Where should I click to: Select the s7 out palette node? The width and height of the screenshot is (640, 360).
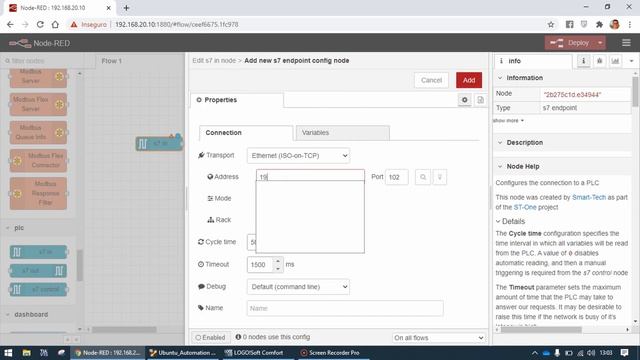coord(38,271)
